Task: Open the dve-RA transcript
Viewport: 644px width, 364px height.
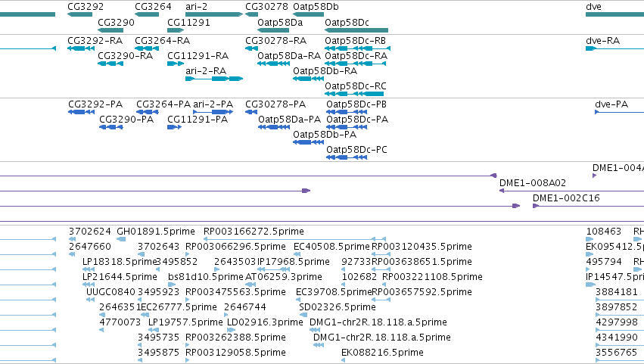Action: point(614,48)
